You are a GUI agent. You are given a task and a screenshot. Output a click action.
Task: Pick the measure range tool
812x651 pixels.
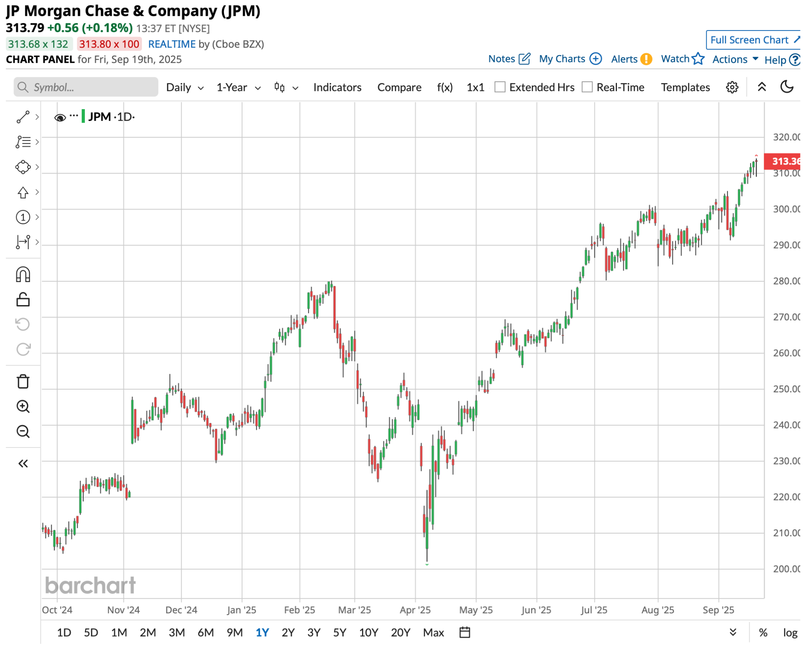pyautogui.click(x=23, y=242)
